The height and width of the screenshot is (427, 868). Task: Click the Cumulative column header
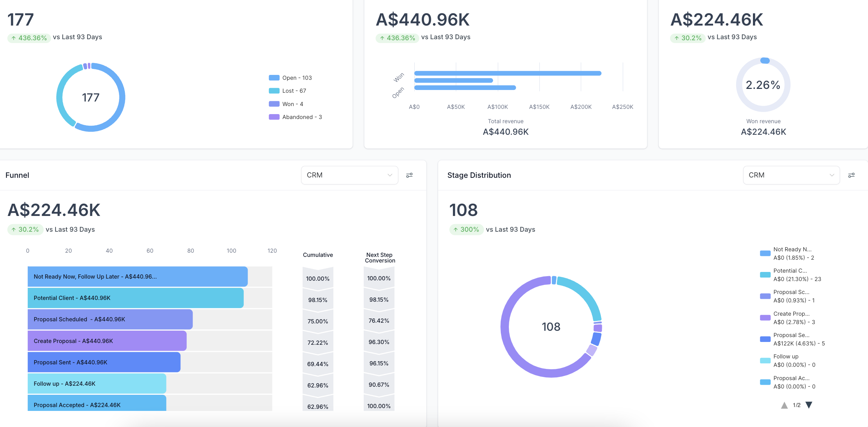[318, 255]
